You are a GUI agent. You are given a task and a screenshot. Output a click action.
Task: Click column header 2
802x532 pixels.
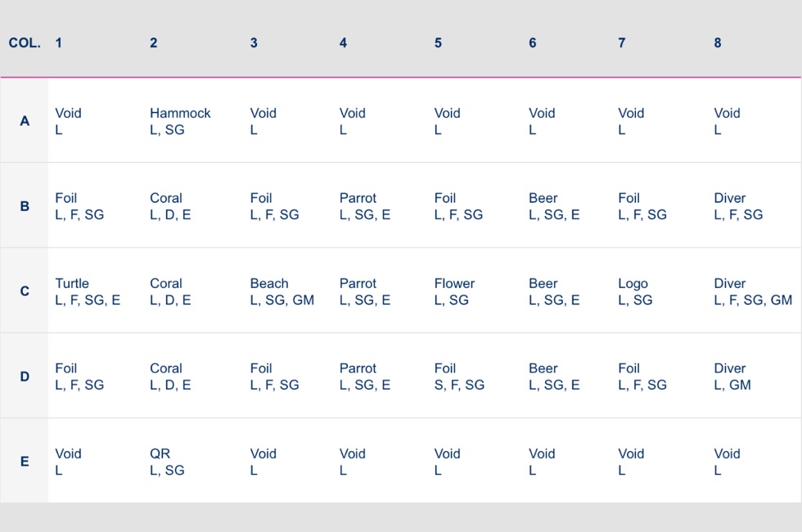point(153,43)
